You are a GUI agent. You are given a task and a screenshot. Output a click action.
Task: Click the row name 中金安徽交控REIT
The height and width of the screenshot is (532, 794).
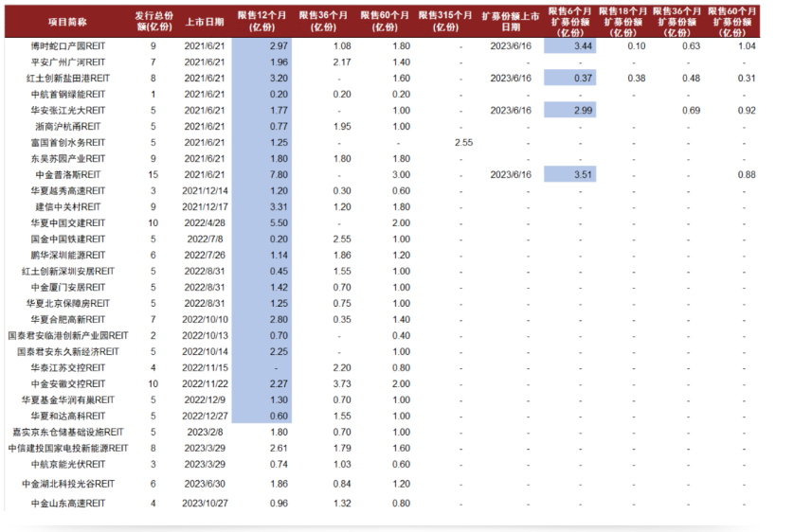[68, 384]
